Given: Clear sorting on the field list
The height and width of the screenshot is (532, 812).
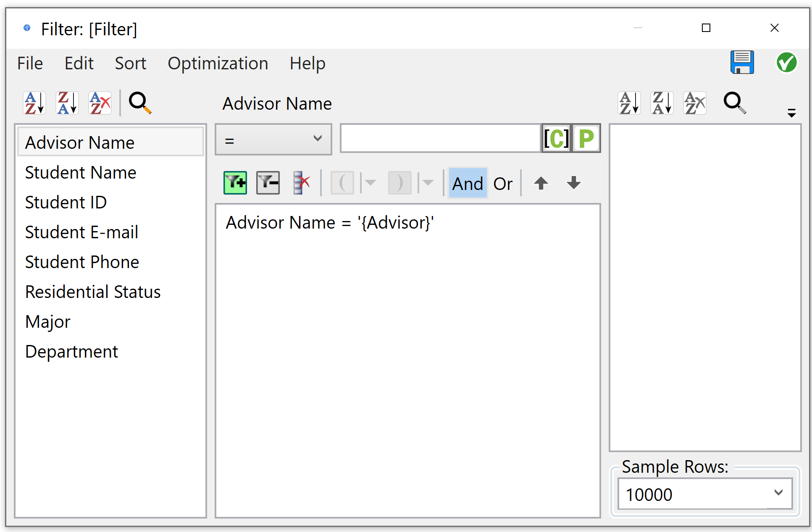Looking at the screenshot, I should point(100,103).
